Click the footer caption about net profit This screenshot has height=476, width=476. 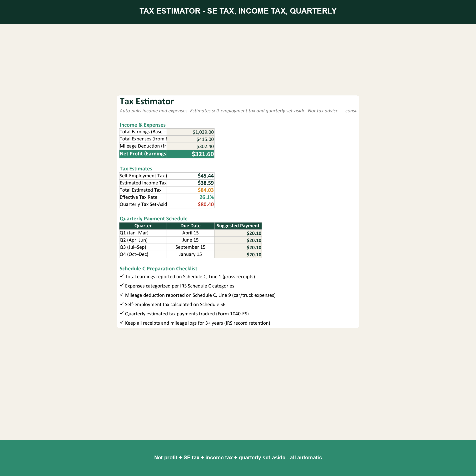coord(238,457)
